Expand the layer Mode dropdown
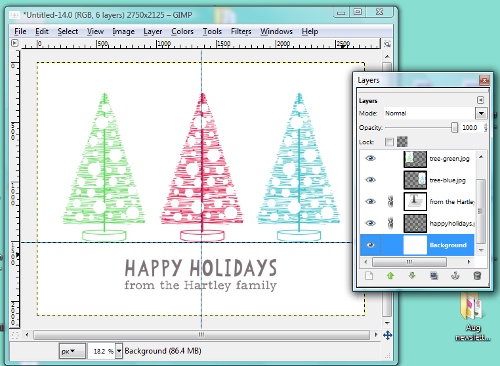The image size is (500, 366). point(481,113)
